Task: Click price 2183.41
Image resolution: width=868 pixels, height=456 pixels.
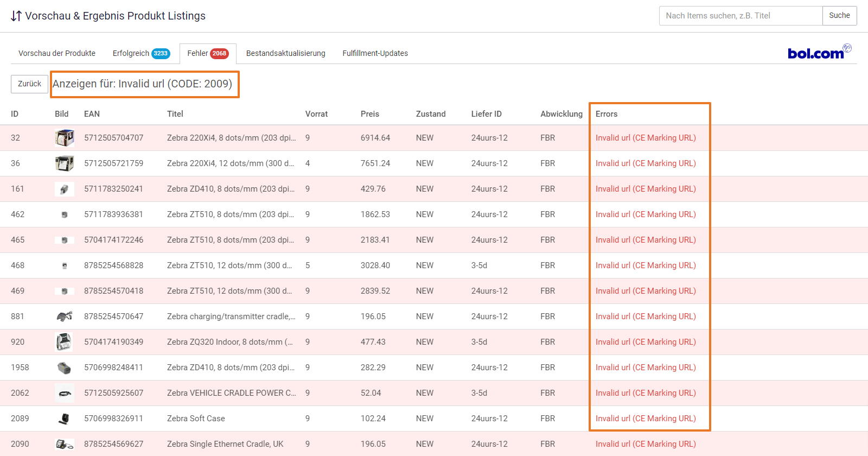Action: (x=375, y=240)
